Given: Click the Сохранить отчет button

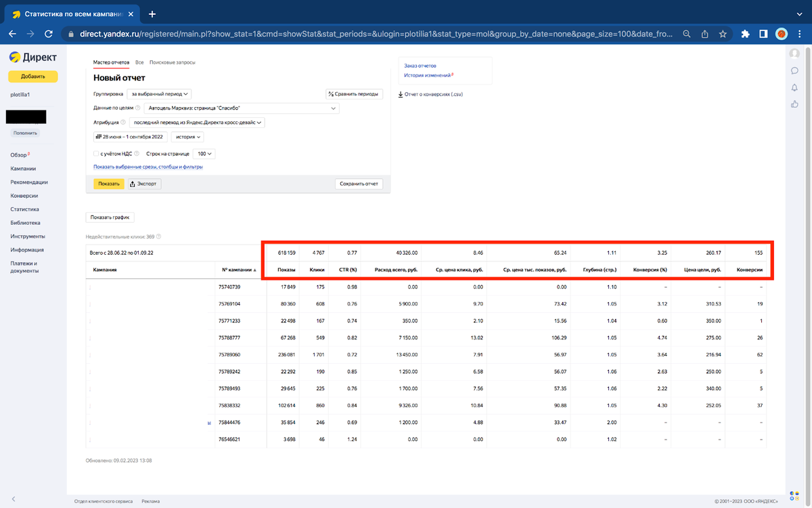Looking at the screenshot, I should (359, 184).
